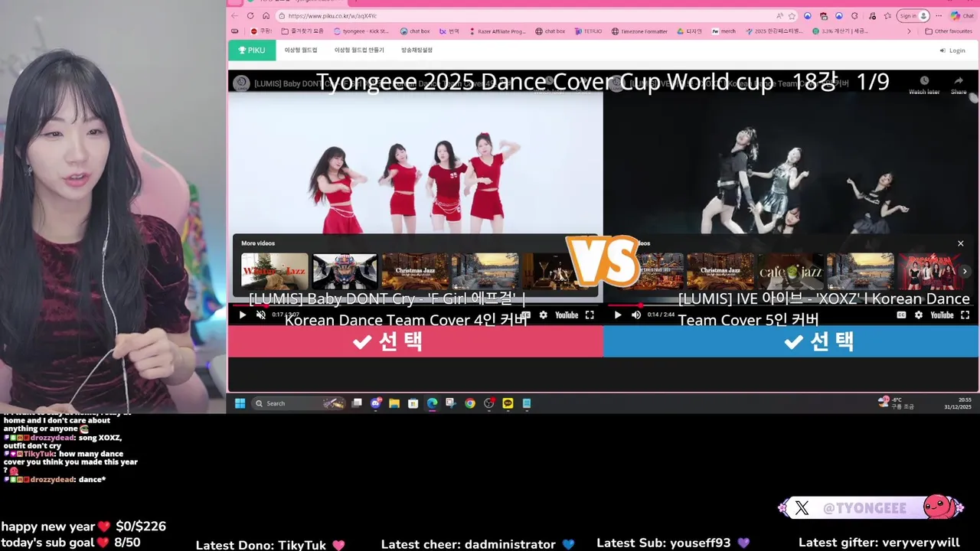Click the Sign in profile button

913,15
